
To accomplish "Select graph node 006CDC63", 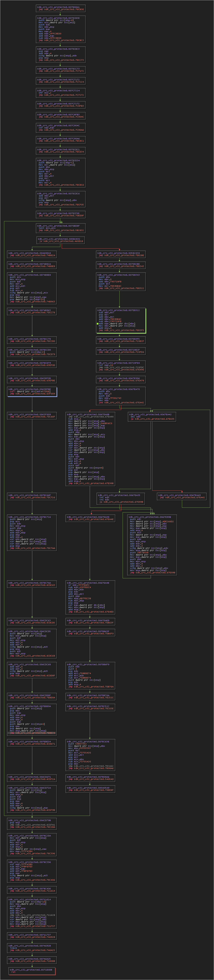I will coord(32,622).
